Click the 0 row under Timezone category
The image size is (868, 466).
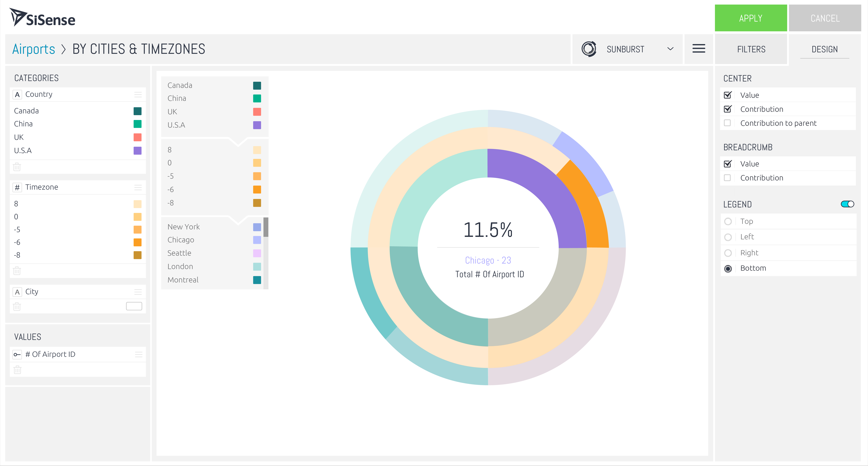tap(78, 217)
